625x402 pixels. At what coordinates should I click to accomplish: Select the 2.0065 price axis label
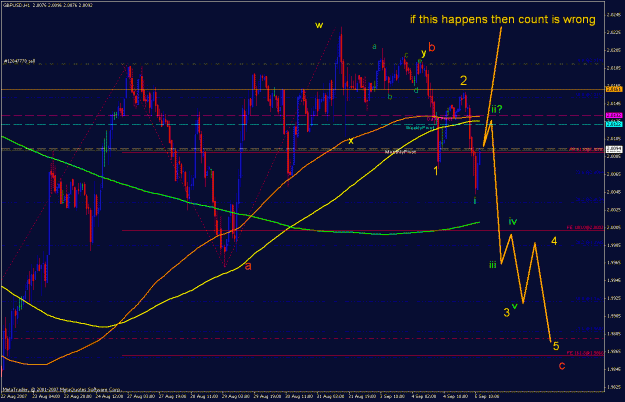point(613,174)
